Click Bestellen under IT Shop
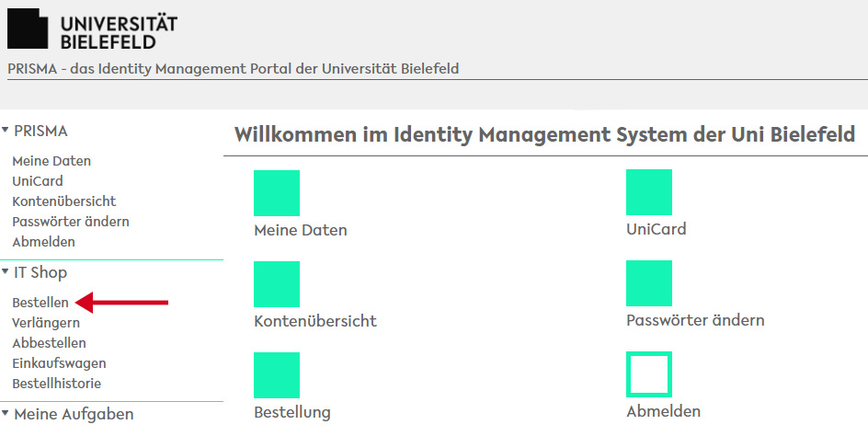868x436 pixels. 40,303
